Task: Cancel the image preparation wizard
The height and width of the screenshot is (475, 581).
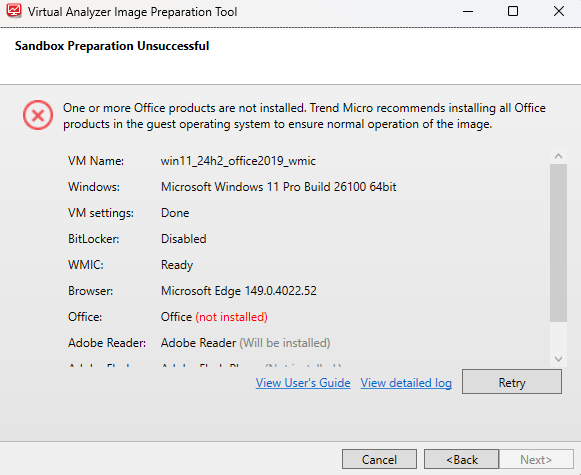Action: [x=379, y=459]
